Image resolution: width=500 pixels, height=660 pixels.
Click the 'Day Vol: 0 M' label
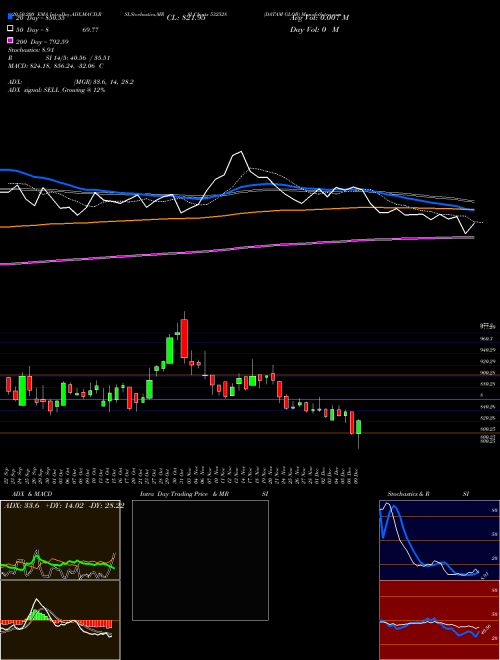click(314, 29)
